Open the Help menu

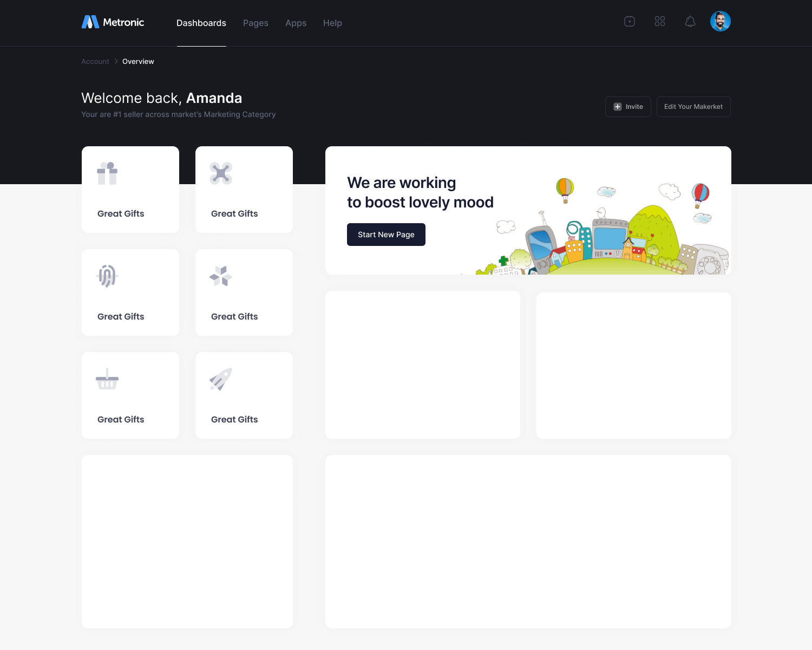[x=332, y=23]
